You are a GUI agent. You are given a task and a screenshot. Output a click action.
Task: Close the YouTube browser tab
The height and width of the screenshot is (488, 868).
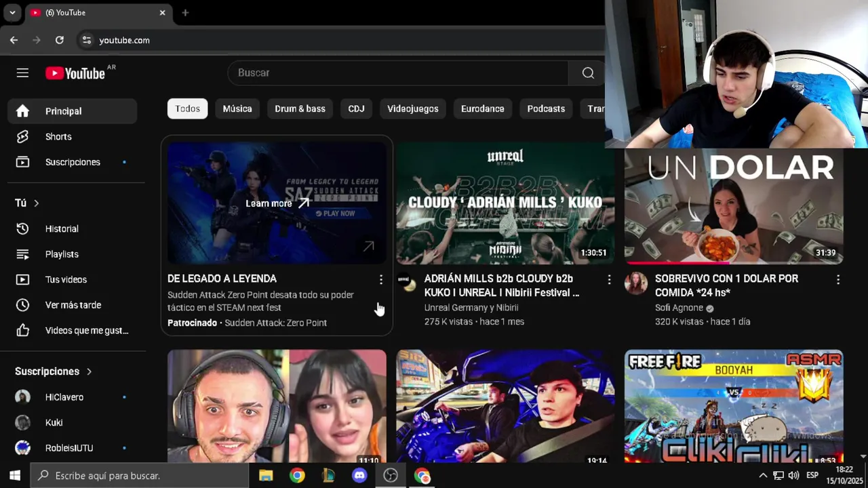pos(162,12)
